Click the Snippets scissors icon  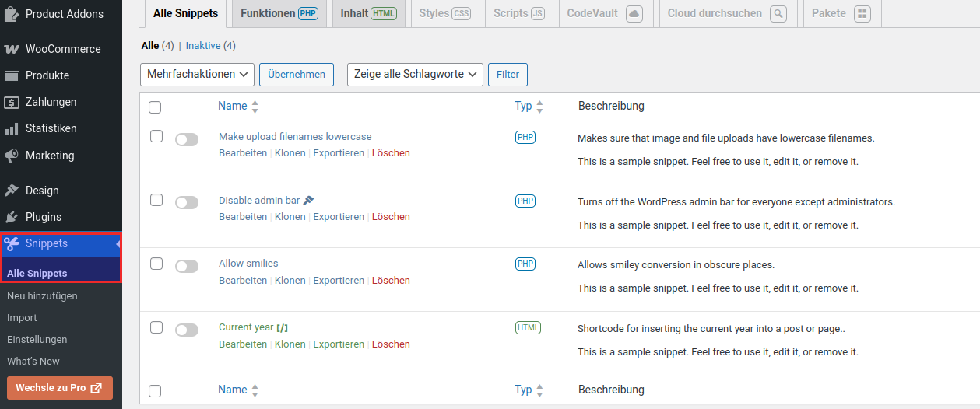click(x=12, y=244)
